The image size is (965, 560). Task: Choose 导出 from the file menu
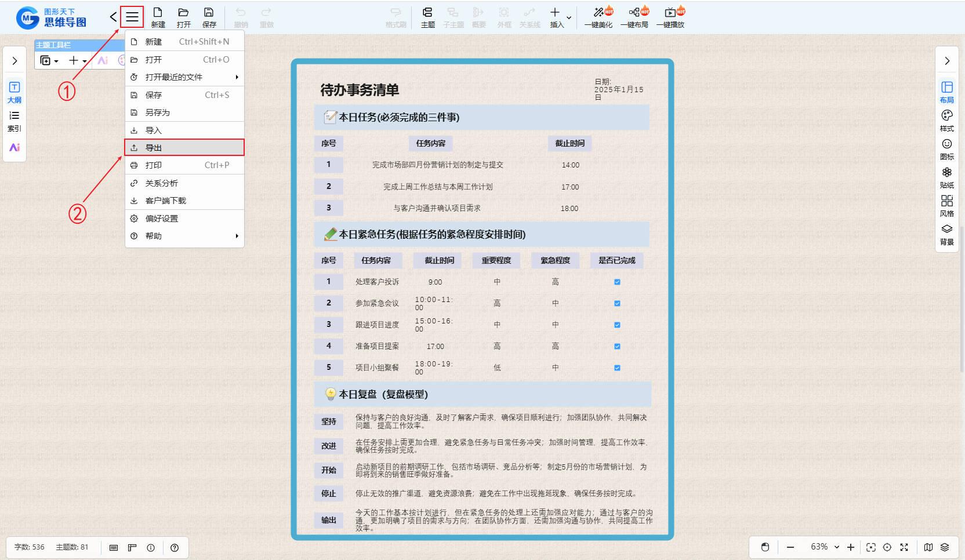pyautogui.click(x=184, y=148)
